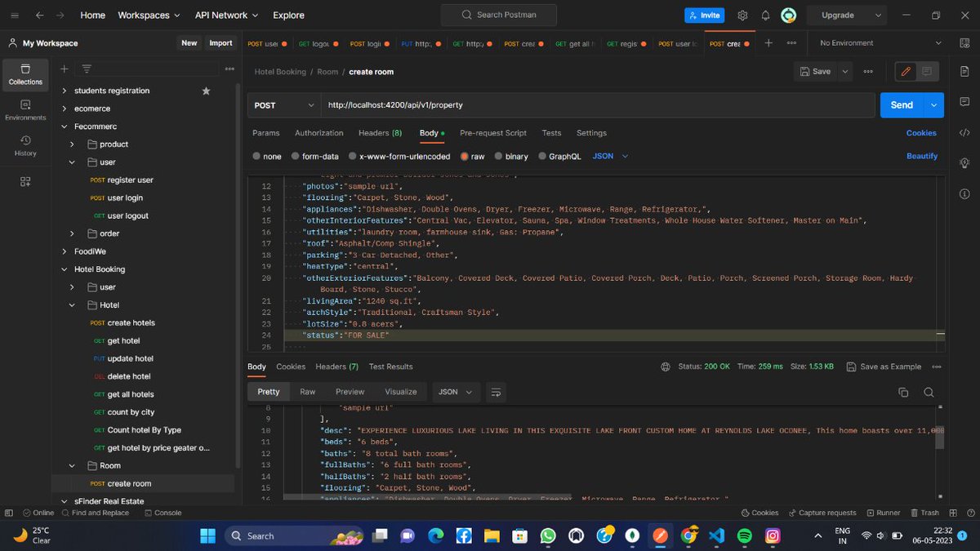This screenshot has height=551, width=980.
Task: Collapse the Hotel Booking collection
Action: (x=65, y=269)
